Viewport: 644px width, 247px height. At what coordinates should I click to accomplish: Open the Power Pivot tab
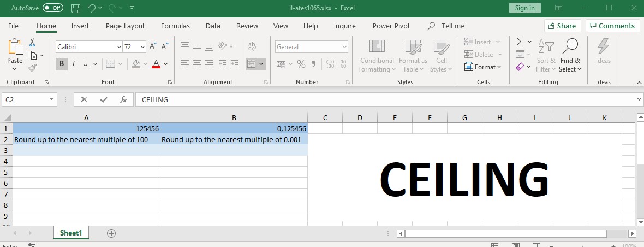[x=391, y=26]
